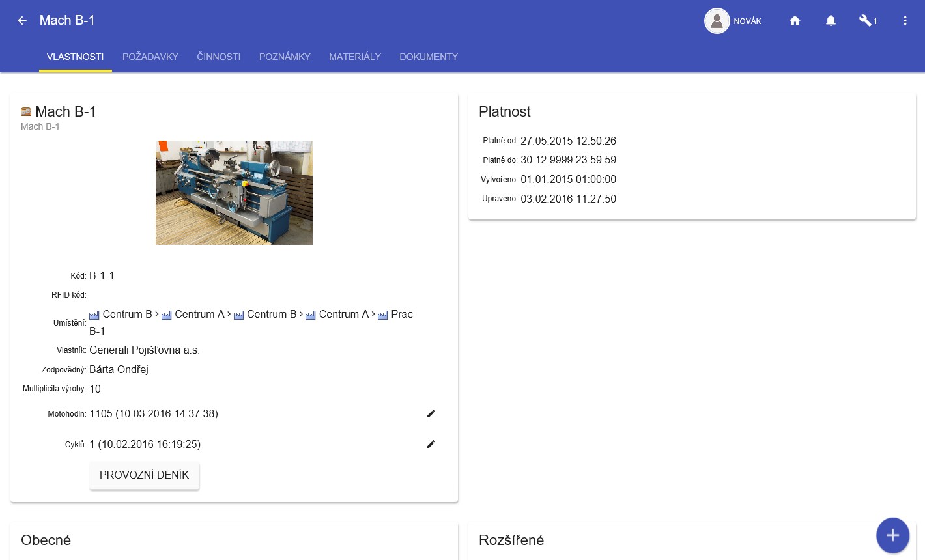Go back with the arrow icon
925x560 pixels.
click(x=22, y=21)
